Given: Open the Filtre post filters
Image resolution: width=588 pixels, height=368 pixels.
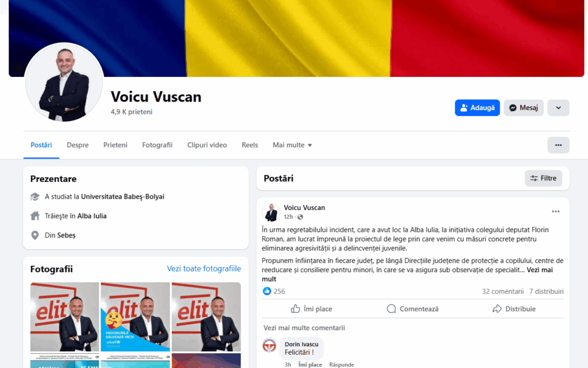Looking at the screenshot, I should 543,179.
